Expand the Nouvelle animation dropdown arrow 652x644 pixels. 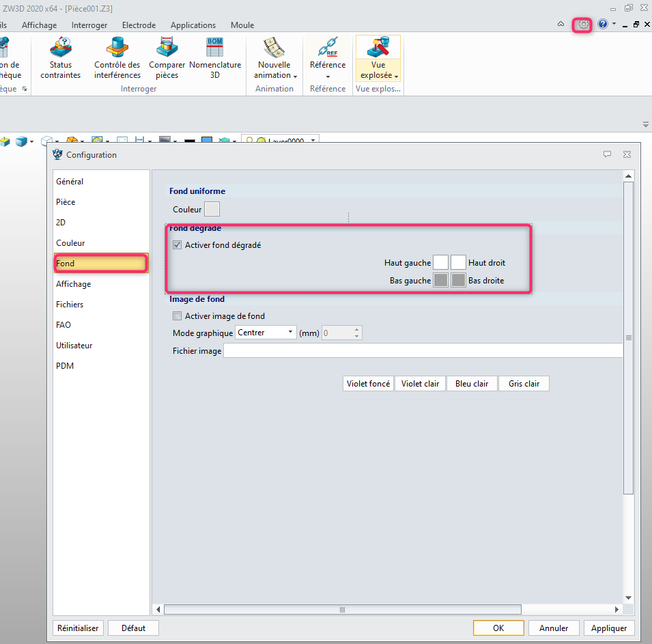pyautogui.click(x=295, y=76)
